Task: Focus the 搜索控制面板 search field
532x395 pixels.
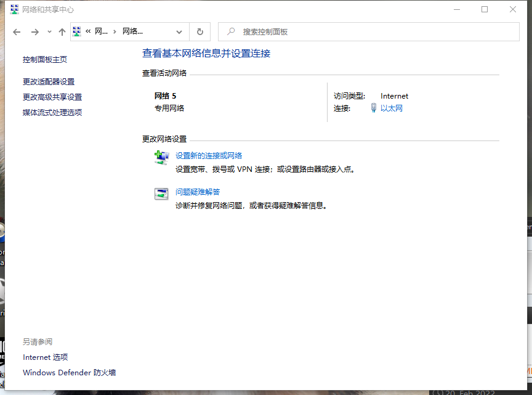Action: click(x=368, y=31)
